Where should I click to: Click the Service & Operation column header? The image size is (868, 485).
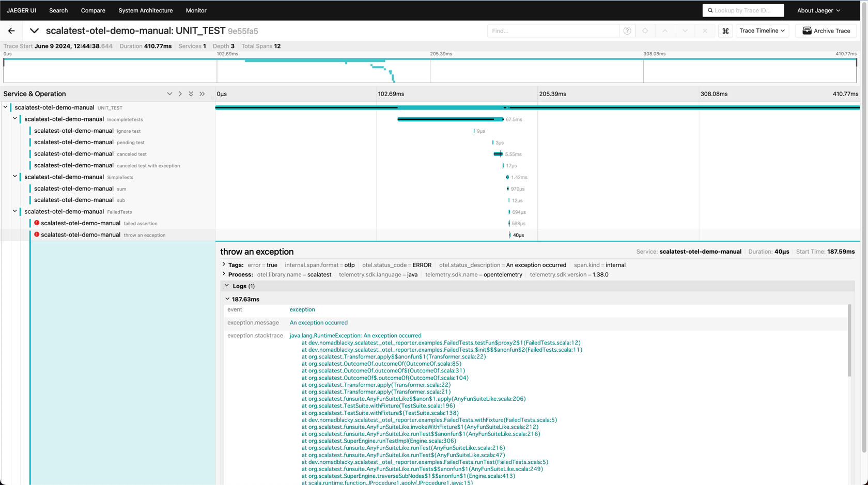pos(35,94)
